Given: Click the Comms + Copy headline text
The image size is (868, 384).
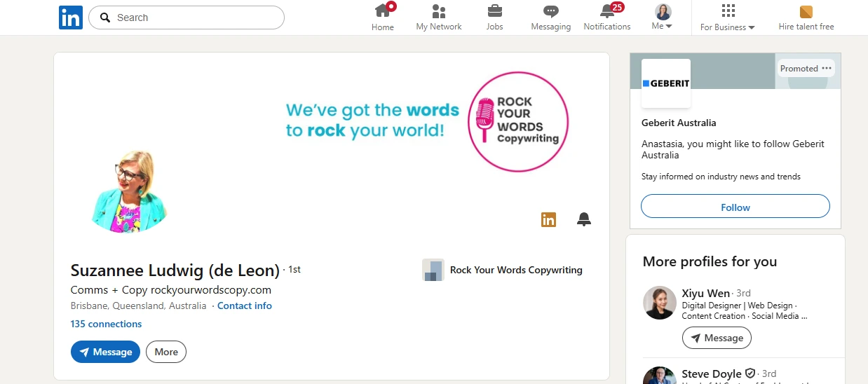Looking at the screenshot, I should pos(171,289).
